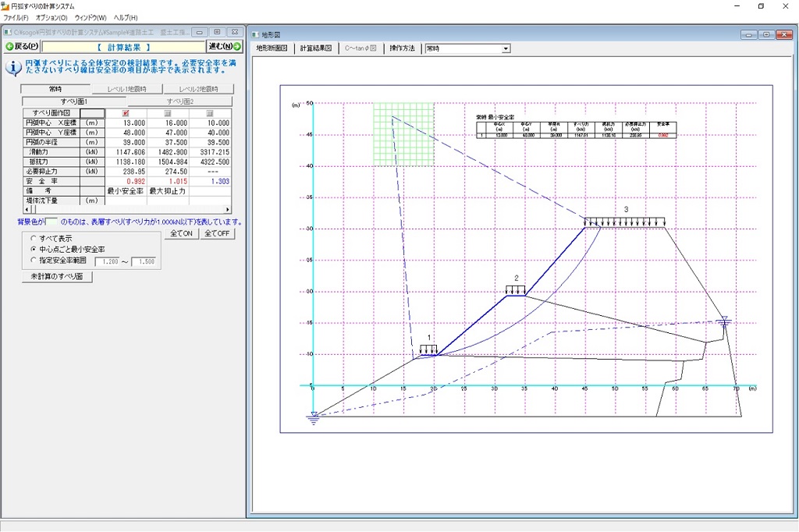
Task: Open the ファイル(F) menu
Action: (16, 18)
